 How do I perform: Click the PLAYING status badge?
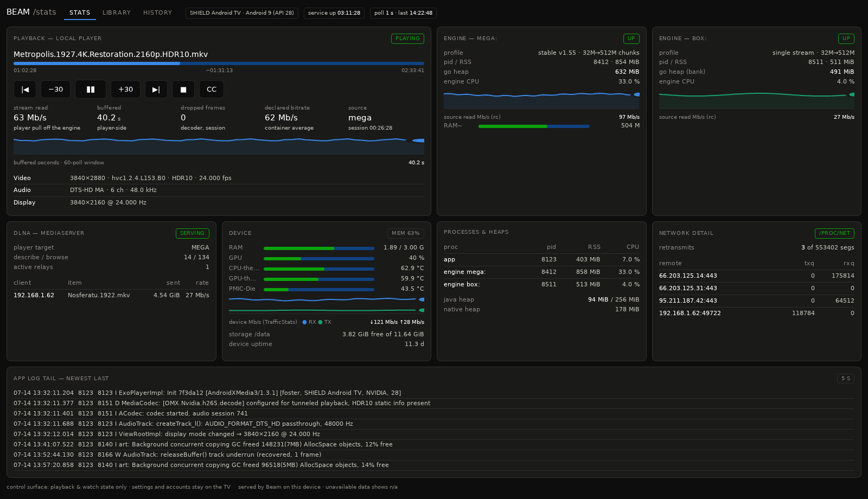[407, 39]
